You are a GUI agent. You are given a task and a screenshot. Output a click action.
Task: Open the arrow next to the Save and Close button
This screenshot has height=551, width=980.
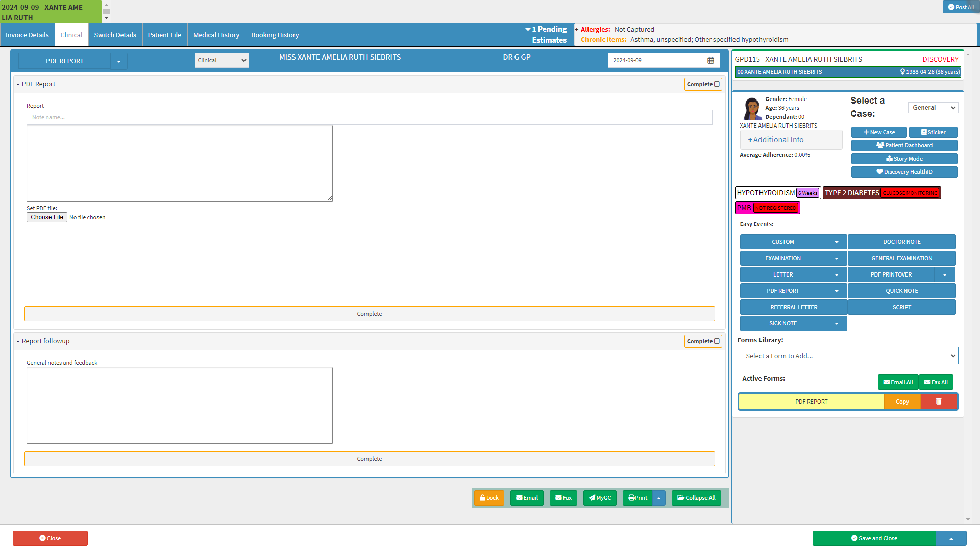pyautogui.click(x=951, y=538)
